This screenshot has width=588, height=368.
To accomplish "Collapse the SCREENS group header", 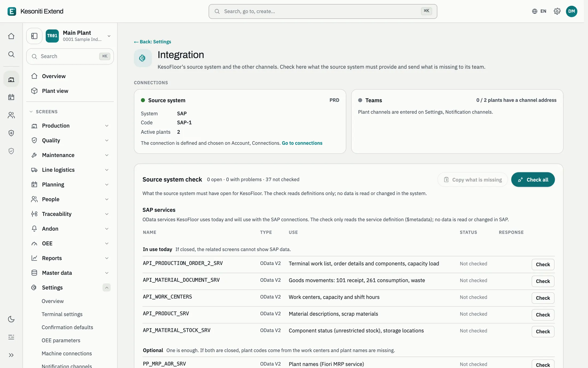I will tap(44, 112).
